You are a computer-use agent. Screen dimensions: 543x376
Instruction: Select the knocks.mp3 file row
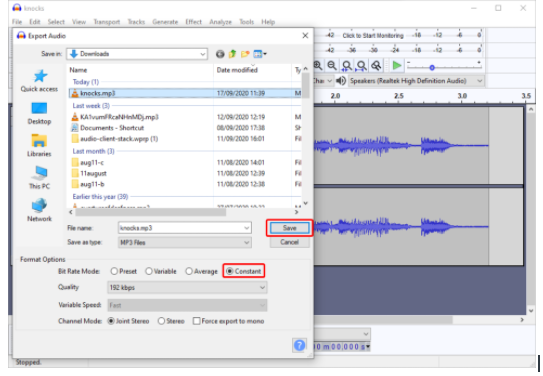185,93
